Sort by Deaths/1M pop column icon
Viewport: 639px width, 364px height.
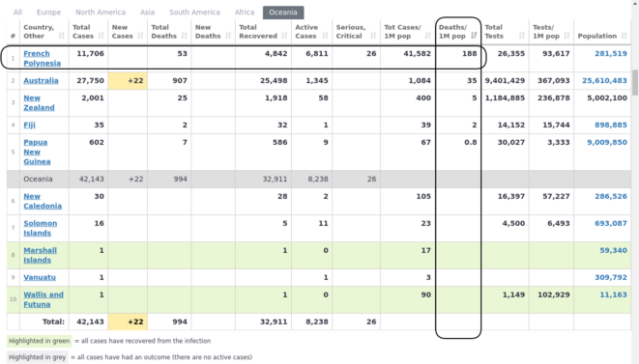[x=474, y=36]
